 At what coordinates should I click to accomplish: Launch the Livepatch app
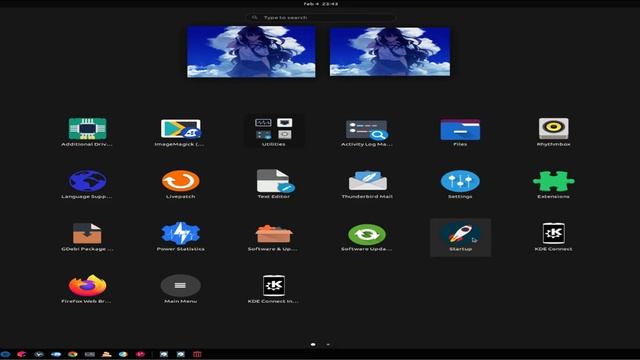pyautogui.click(x=180, y=184)
